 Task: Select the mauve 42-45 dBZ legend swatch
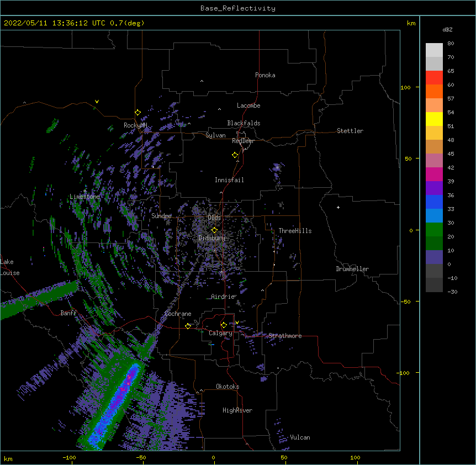(x=434, y=160)
